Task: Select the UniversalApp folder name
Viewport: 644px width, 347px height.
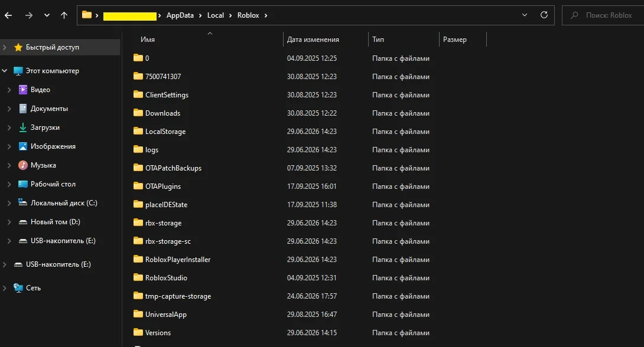Action: [x=166, y=315]
